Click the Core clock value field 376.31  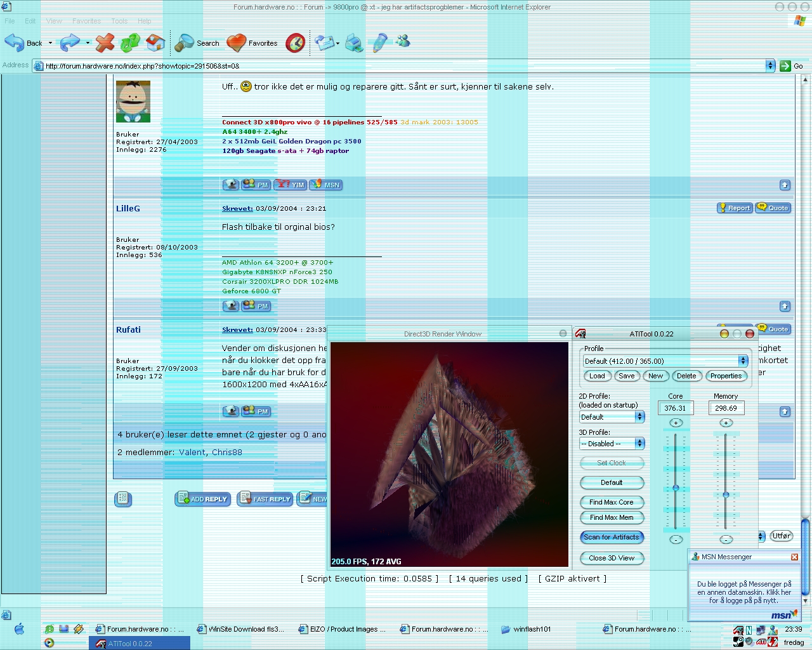tap(675, 408)
